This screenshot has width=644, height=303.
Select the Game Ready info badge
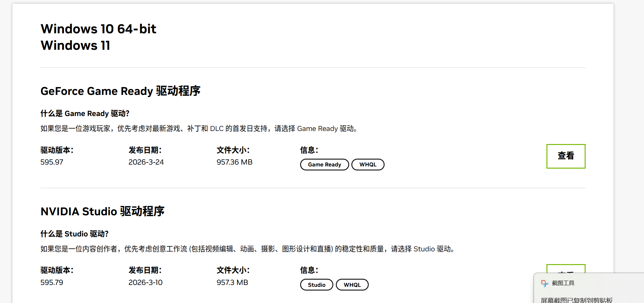[x=324, y=165]
